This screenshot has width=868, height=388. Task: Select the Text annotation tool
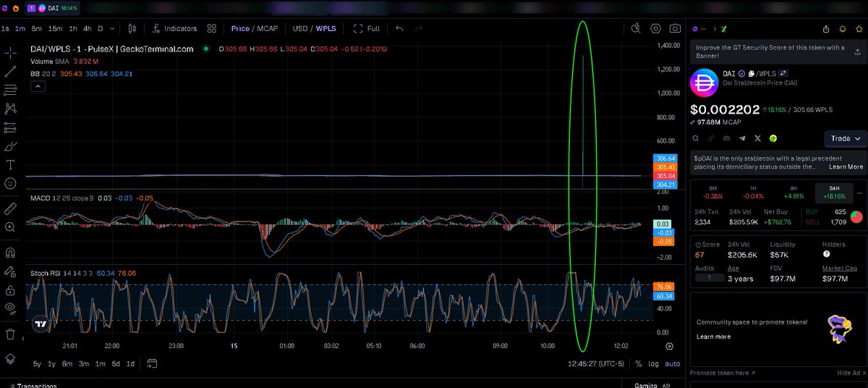(10, 164)
